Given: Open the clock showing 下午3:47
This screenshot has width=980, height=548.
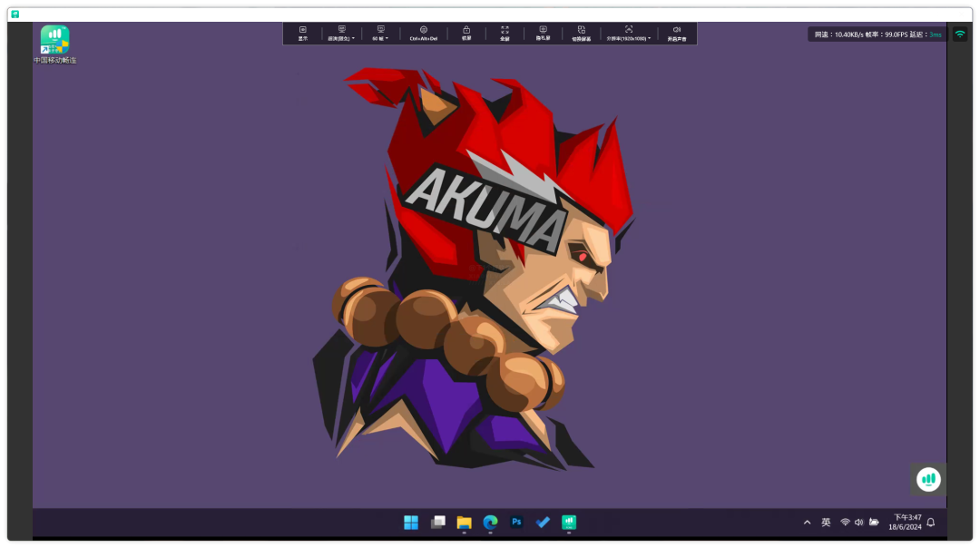Looking at the screenshot, I should [x=905, y=523].
